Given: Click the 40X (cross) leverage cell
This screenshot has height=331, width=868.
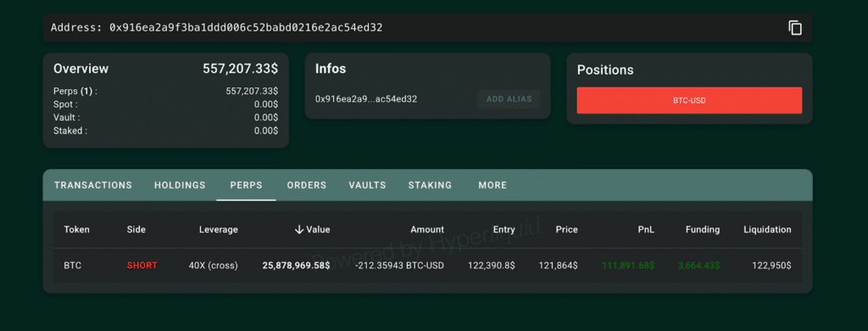Looking at the screenshot, I should pos(213,266).
